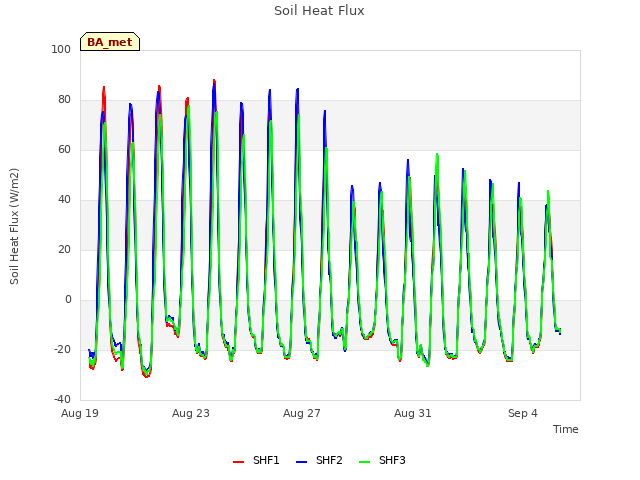This screenshot has height=480, width=640.
Task: Click the 100 y-axis tick label
Action: [61, 49]
